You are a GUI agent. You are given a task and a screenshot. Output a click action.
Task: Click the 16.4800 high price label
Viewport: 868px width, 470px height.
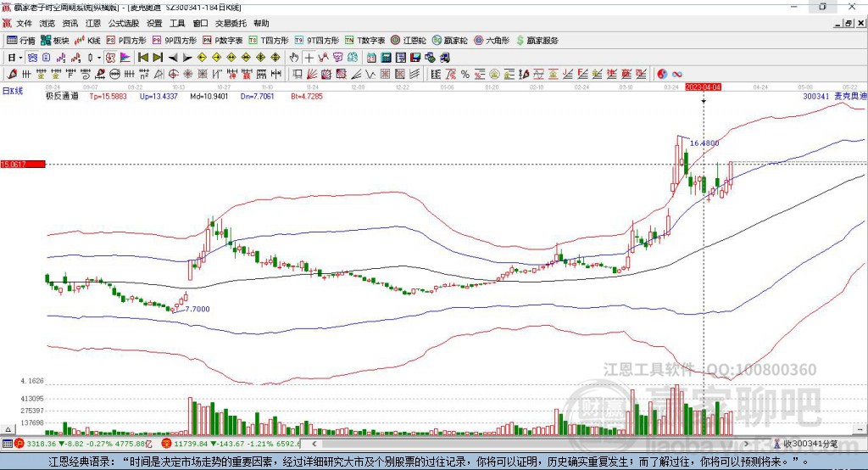[704, 143]
